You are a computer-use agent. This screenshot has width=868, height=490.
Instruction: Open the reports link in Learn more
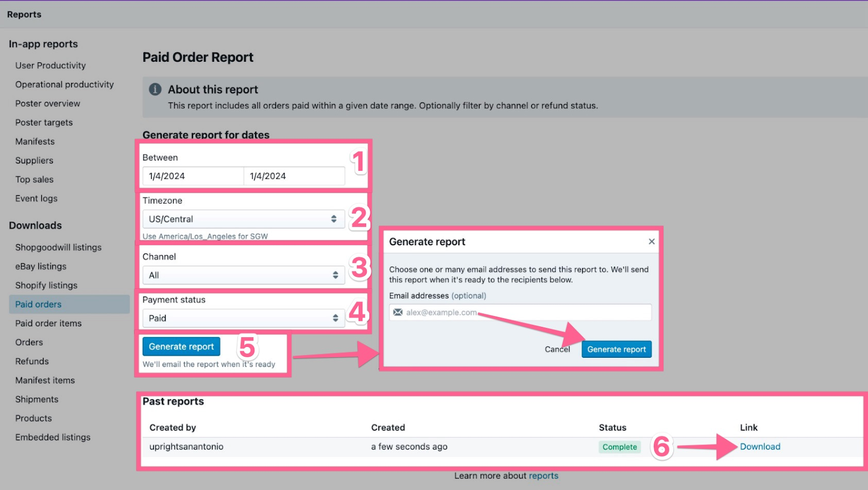543,476
